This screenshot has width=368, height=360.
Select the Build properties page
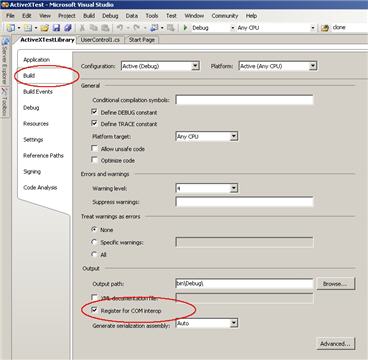pos(29,76)
